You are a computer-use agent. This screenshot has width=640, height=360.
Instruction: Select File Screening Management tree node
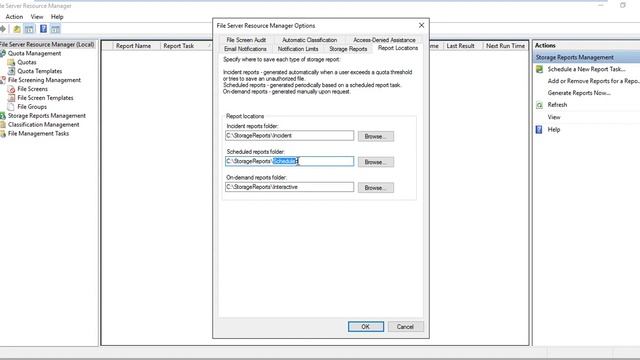(x=44, y=80)
